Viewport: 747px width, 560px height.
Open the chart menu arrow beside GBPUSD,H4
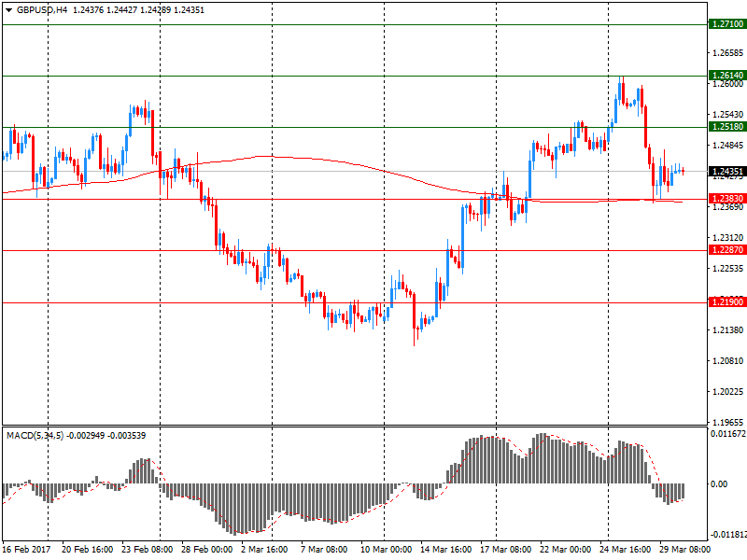tap(8, 10)
